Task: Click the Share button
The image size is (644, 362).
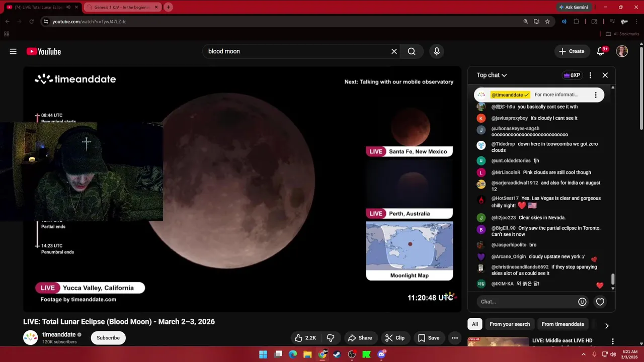Action: point(360,338)
